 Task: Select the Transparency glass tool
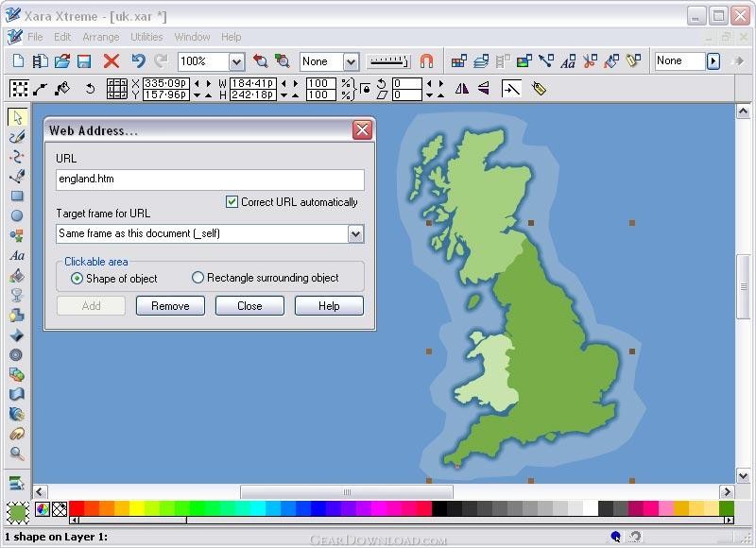tap(17, 295)
